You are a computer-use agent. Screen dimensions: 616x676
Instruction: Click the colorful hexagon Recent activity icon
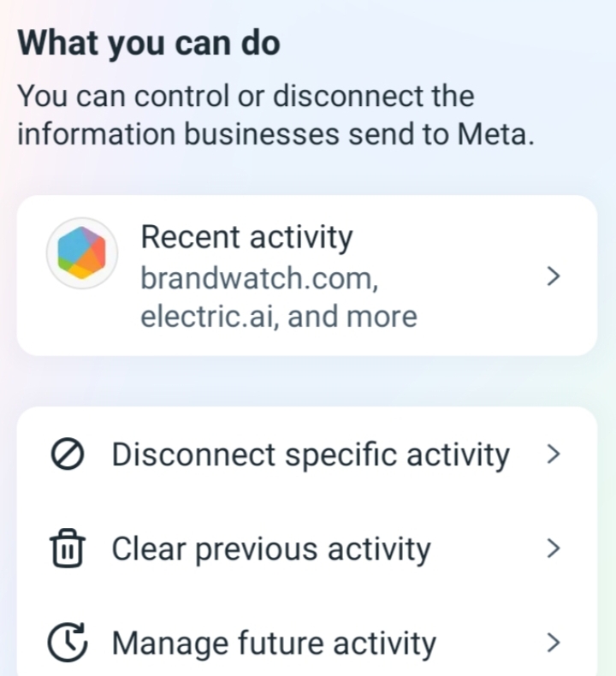[81, 253]
